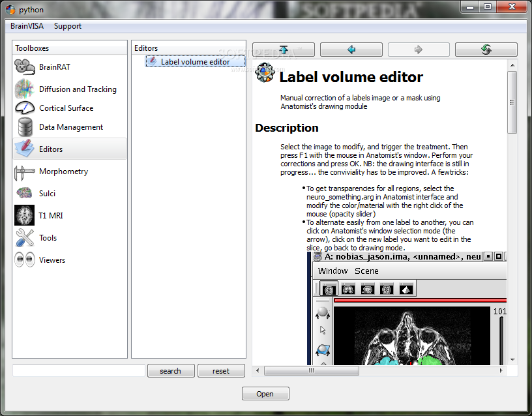Reload the documentation page
Viewport: 532px width, 416px height.
click(x=486, y=50)
